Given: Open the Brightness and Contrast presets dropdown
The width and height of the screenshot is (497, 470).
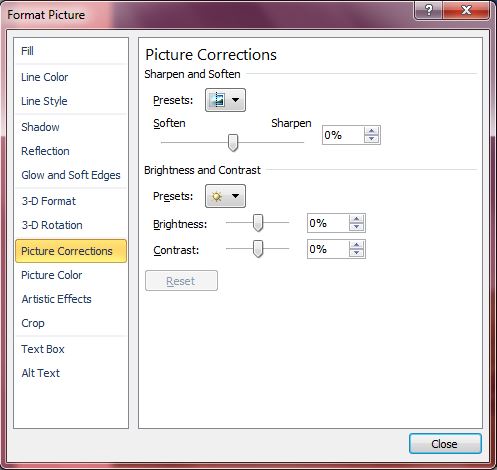Looking at the screenshot, I should click(225, 196).
